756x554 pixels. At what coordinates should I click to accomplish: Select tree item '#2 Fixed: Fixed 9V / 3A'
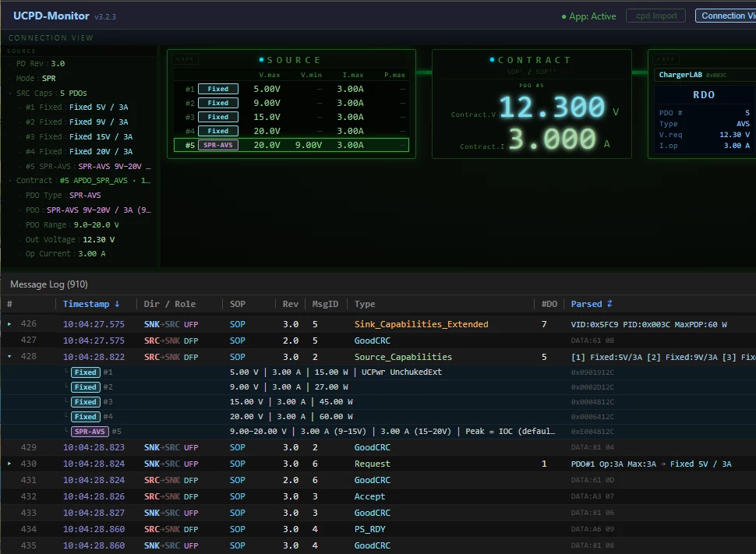(x=76, y=122)
